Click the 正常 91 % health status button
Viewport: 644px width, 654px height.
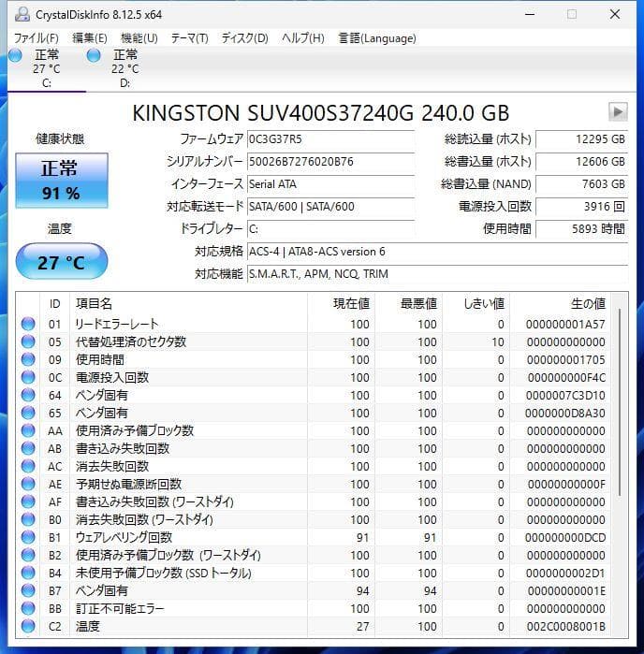(62, 181)
